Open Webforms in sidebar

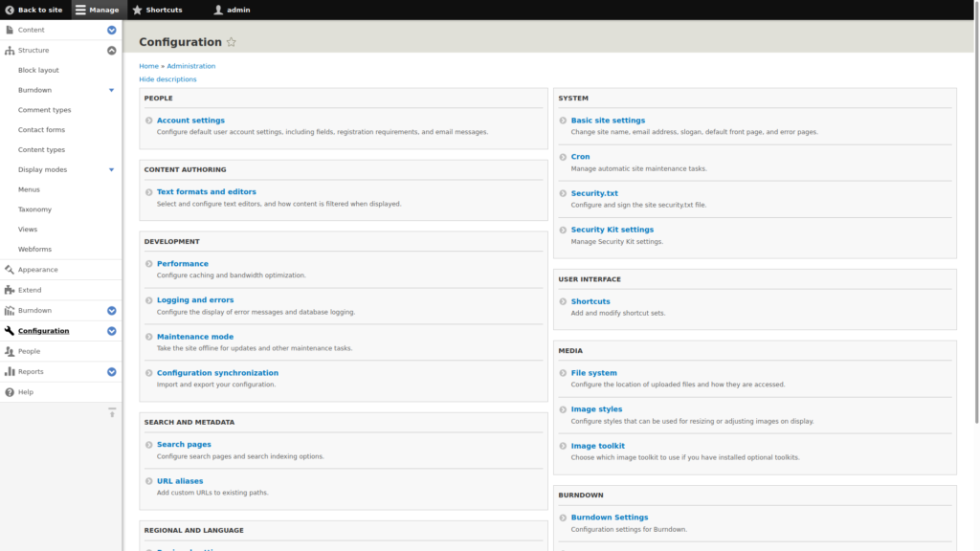tap(35, 250)
